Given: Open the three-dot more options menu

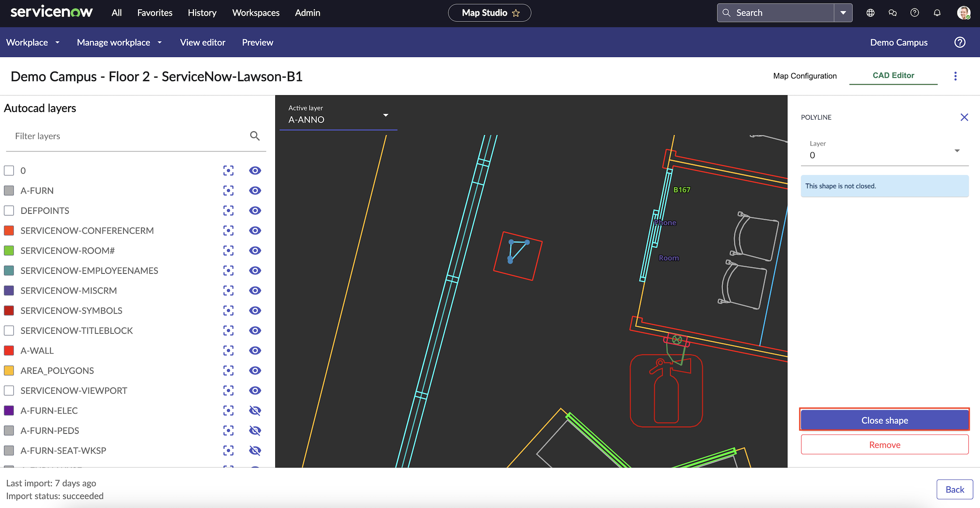Looking at the screenshot, I should click(955, 76).
